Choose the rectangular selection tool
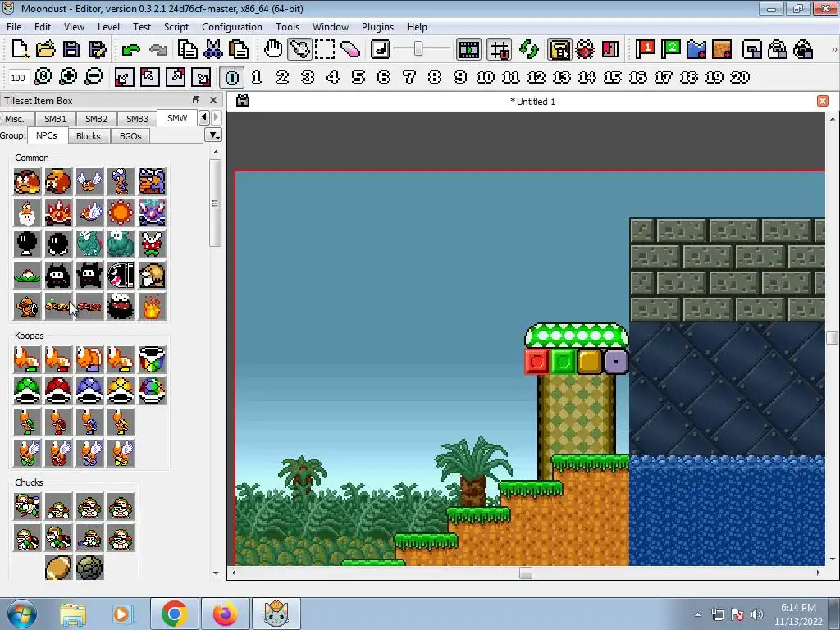The width and height of the screenshot is (840, 630). tap(325, 49)
